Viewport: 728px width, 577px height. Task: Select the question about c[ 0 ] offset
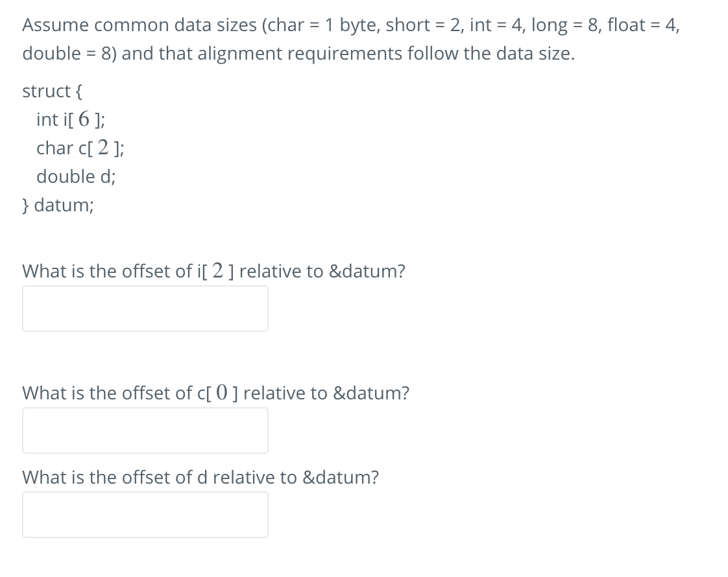[x=215, y=393]
